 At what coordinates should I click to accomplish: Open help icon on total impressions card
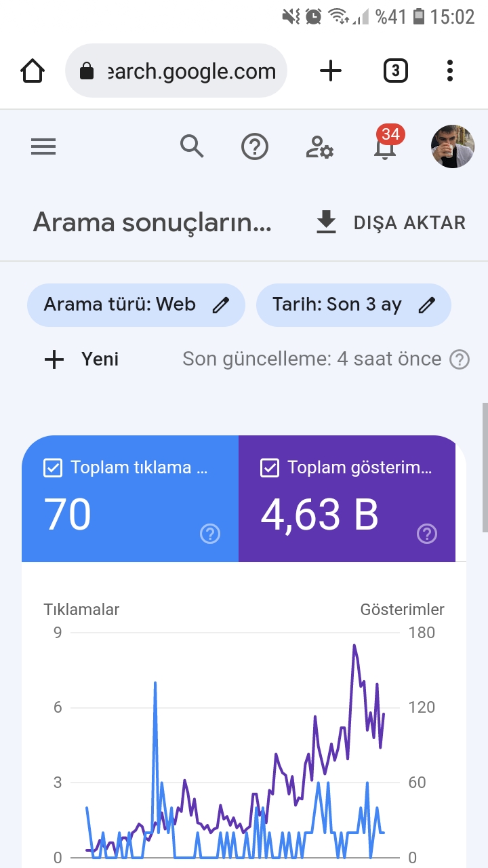[427, 534]
